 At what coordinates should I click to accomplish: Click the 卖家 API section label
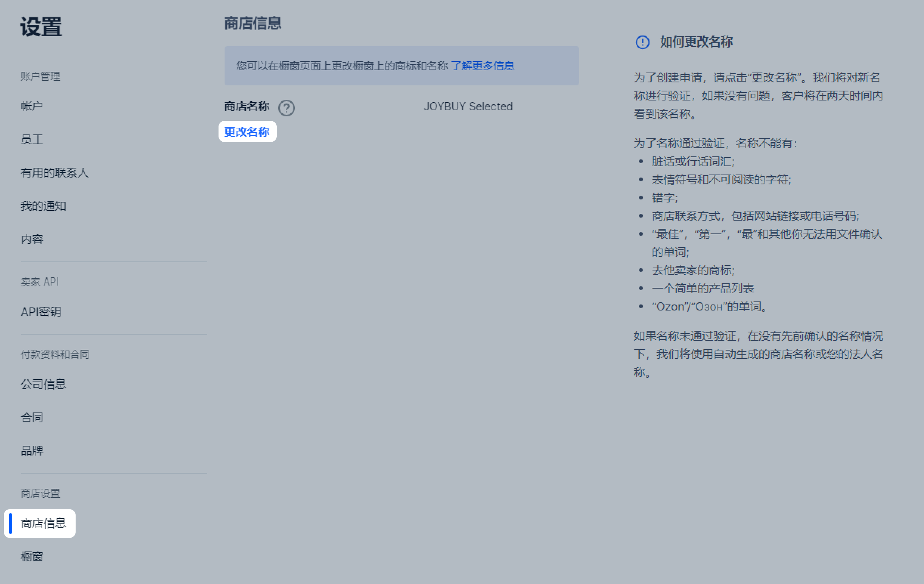click(40, 282)
